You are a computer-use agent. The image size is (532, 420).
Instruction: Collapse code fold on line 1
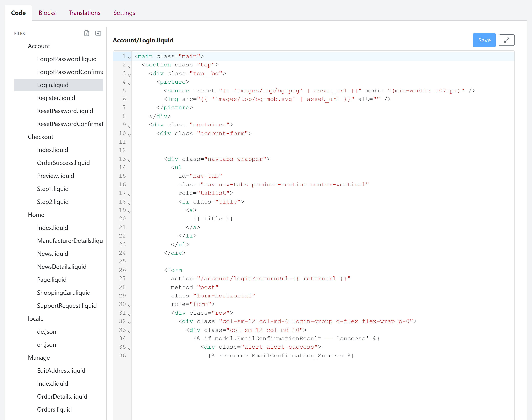pos(129,58)
